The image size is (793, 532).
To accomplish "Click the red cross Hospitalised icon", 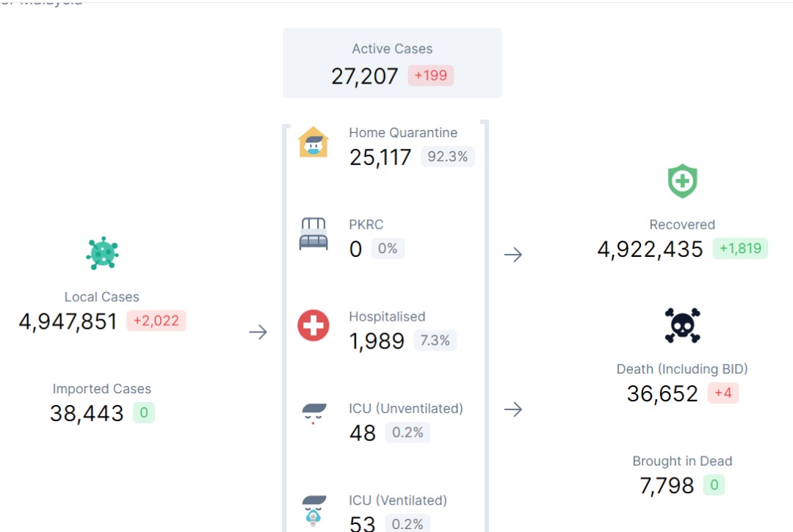I will pyautogui.click(x=314, y=325).
